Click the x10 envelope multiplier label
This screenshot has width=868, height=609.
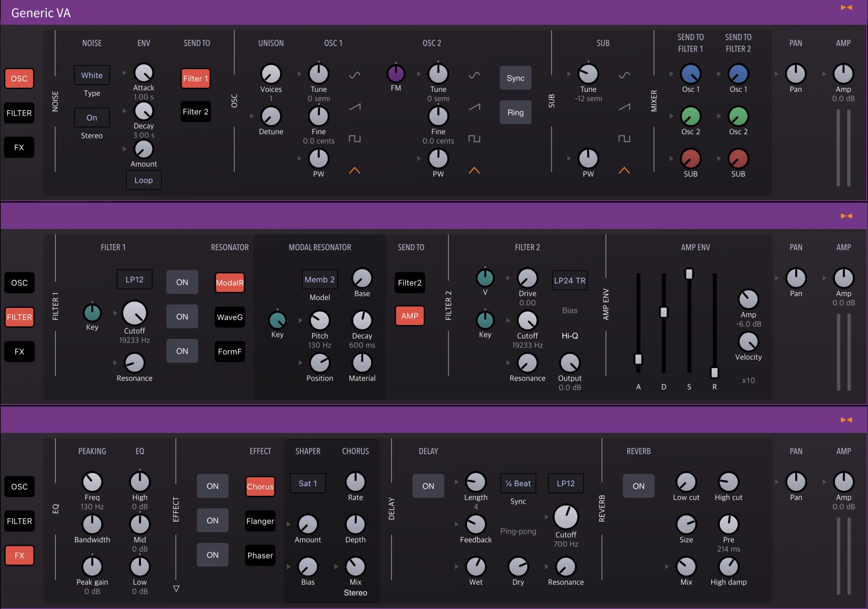[x=748, y=380]
